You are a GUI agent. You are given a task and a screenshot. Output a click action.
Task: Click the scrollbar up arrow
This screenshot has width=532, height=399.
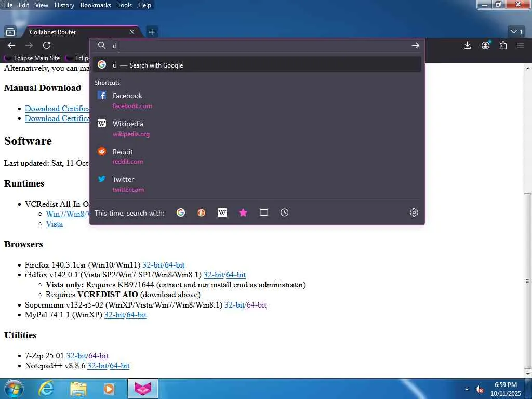click(x=528, y=68)
